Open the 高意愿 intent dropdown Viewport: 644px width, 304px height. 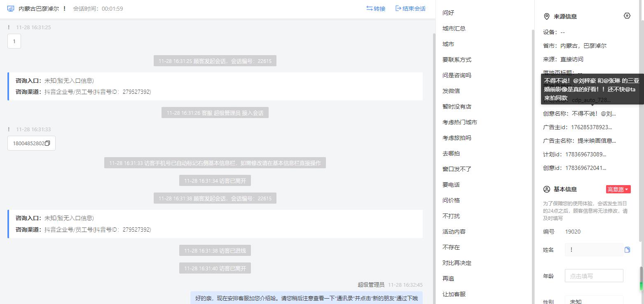pos(618,189)
